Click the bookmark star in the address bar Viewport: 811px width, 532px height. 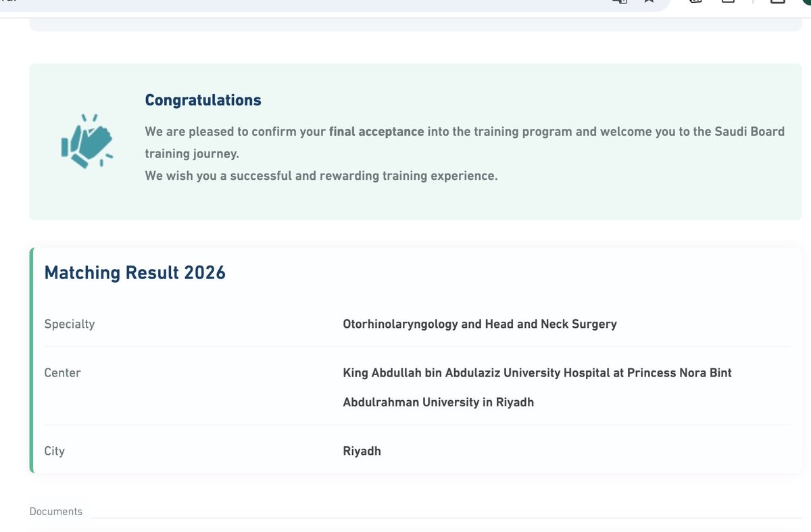pos(649,2)
